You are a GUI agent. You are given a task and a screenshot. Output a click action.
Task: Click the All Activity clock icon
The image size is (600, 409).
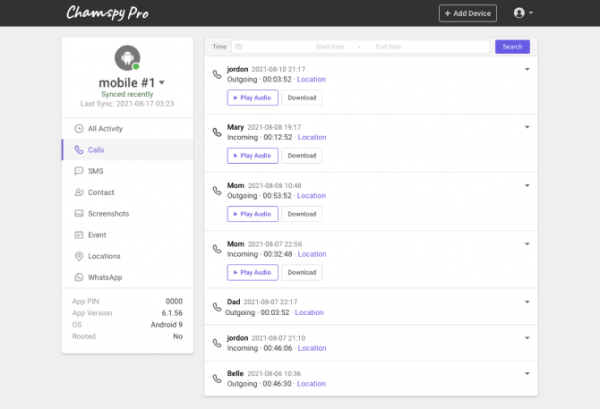(79, 129)
